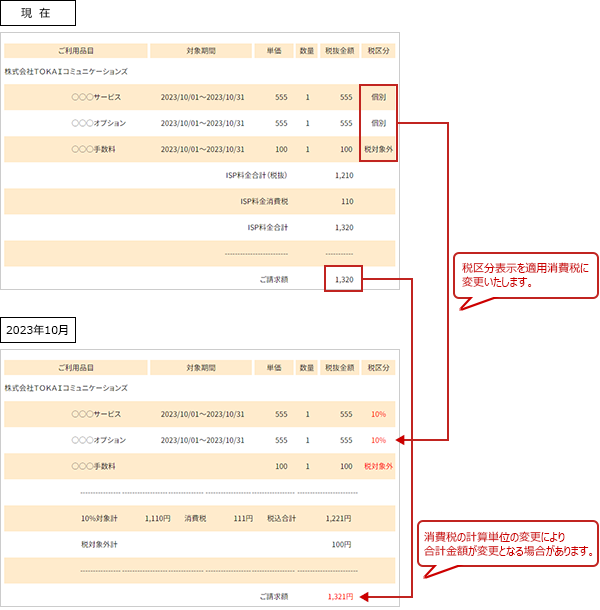Click '○○○オプション' in the 2023年10月 table
600x610 pixels.
(x=99, y=440)
